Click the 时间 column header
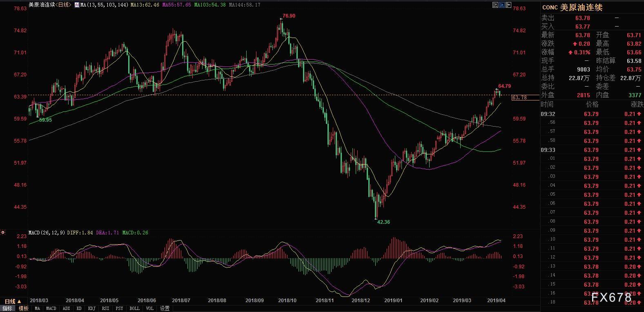The height and width of the screenshot is (312, 644). [548, 105]
